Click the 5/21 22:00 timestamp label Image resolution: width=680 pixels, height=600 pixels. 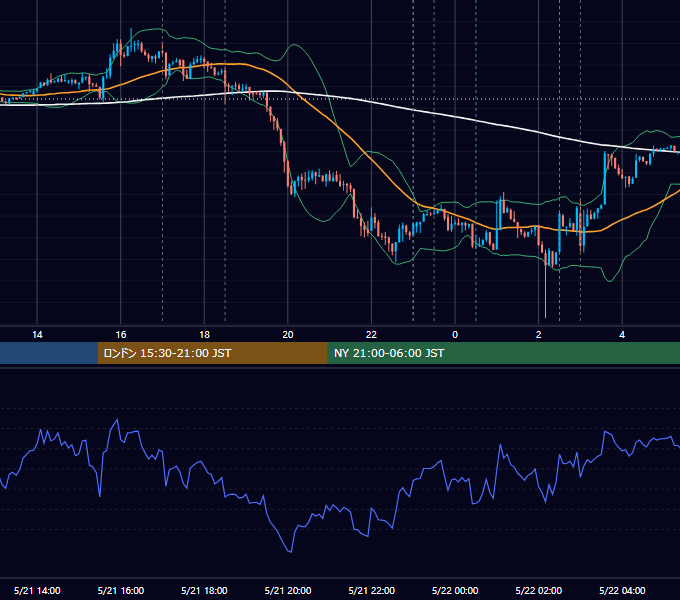pos(372,590)
